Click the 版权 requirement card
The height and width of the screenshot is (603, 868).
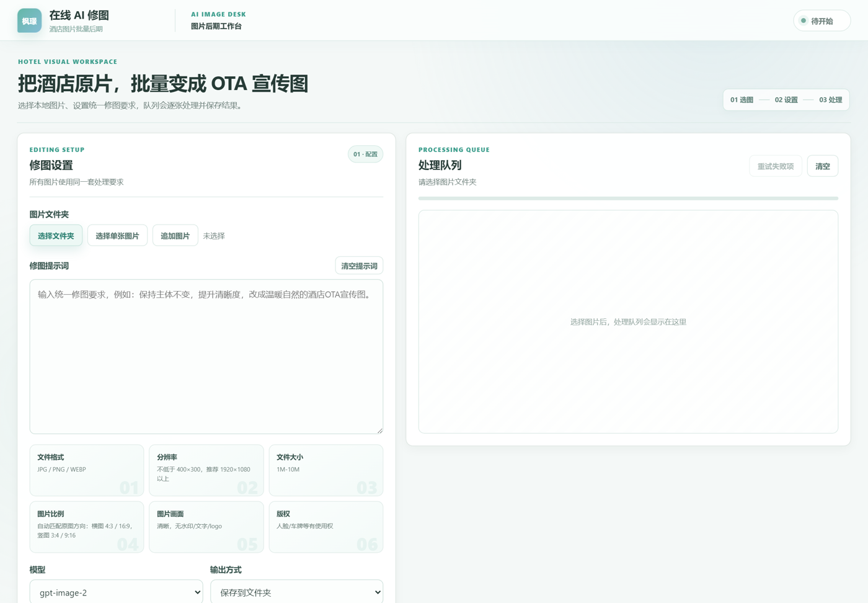[326, 527]
